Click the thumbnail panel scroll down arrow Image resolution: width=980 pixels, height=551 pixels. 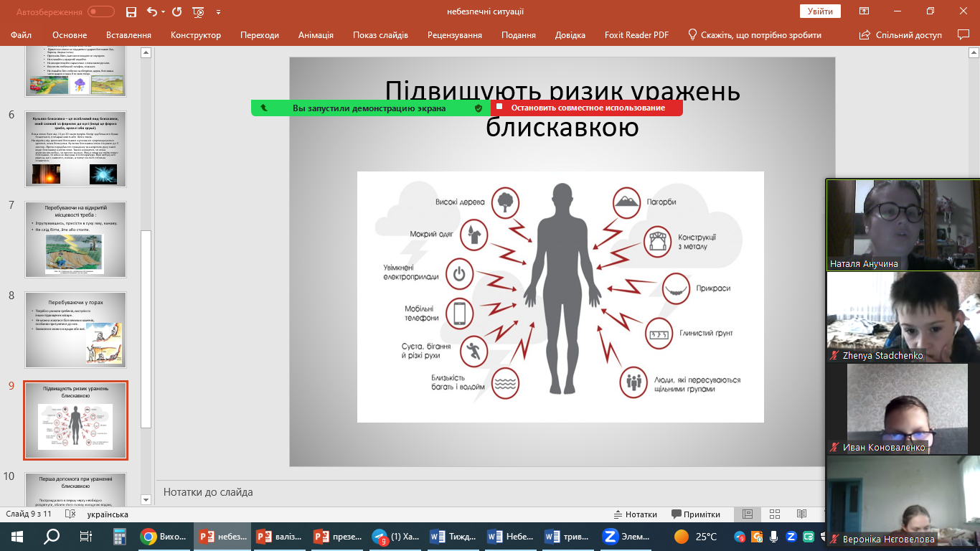(x=146, y=499)
